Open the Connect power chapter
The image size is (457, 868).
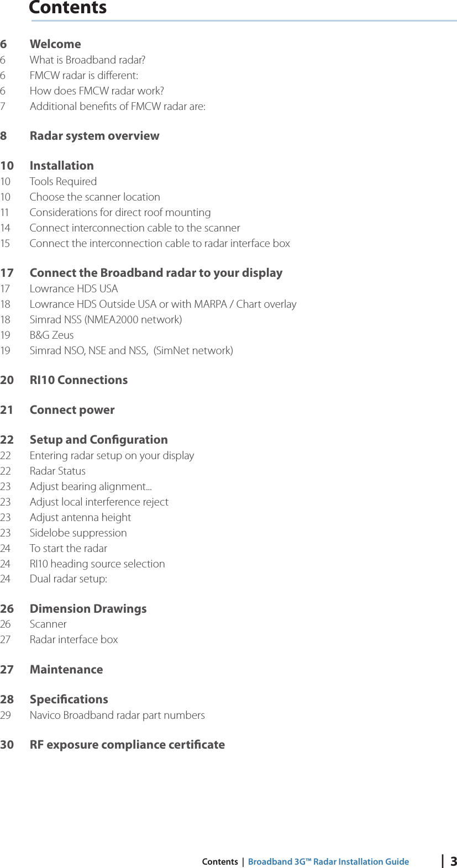click(72, 410)
